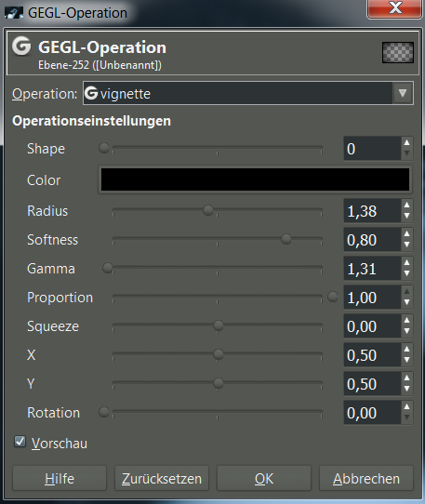Viewport: 425px width, 504px height.
Task: Close the GEGL-Operation dialog window
Action: (x=395, y=8)
